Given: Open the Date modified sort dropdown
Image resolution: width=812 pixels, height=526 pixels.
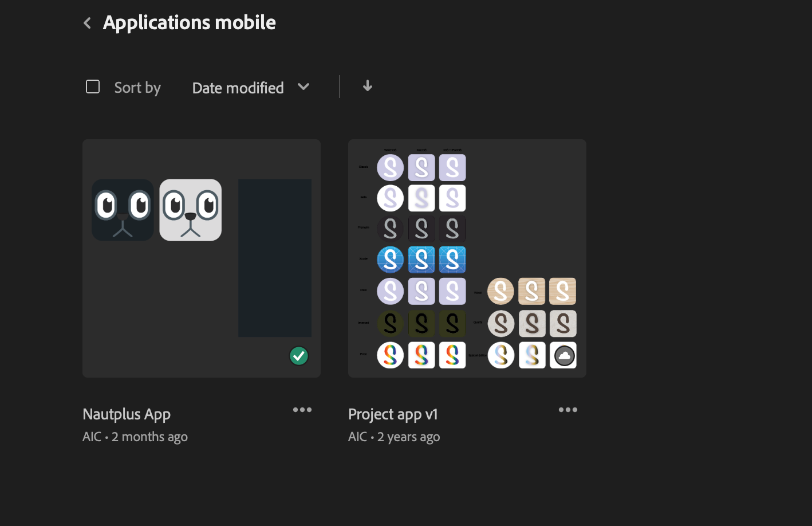Looking at the screenshot, I should pyautogui.click(x=250, y=87).
